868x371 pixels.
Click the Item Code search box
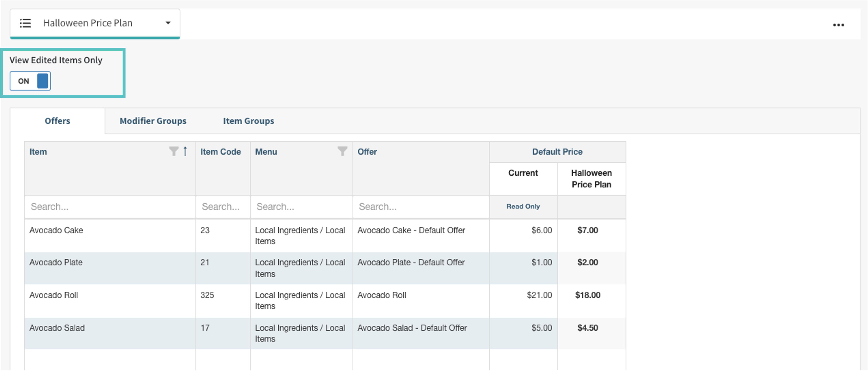point(222,207)
